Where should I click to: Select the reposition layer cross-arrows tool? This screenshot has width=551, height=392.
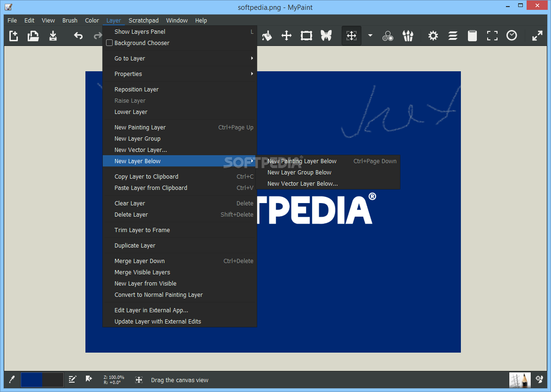[x=286, y=36]
